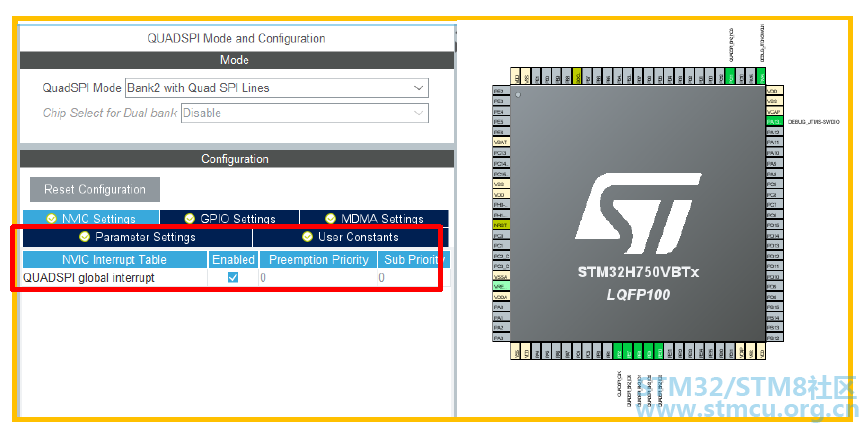Click the Sub Priority column header
This screenshot has height=432, width=868.
[x=414, y=260]
